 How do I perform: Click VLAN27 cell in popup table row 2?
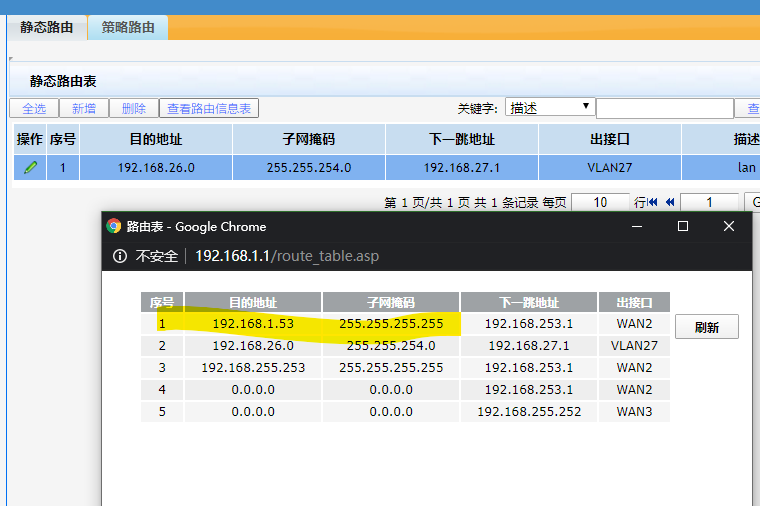[634, 346]
